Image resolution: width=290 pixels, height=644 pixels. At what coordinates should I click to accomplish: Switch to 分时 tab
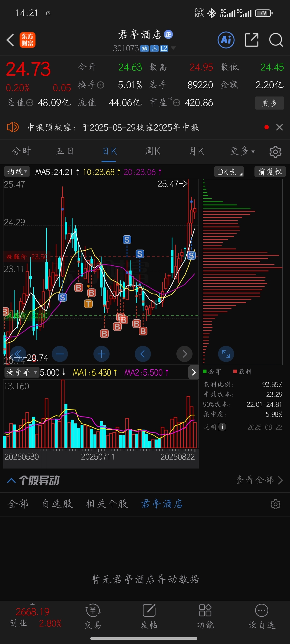click(22, 151)
